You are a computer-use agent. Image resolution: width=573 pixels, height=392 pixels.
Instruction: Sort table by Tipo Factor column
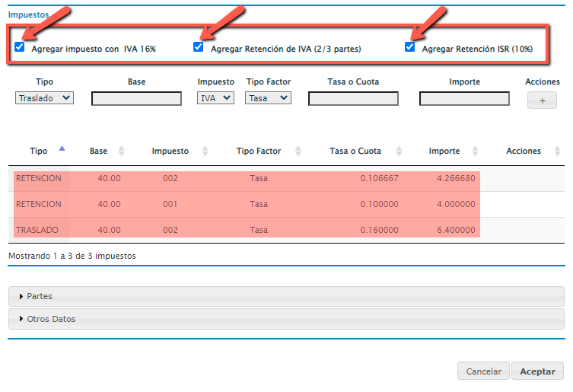298,151
